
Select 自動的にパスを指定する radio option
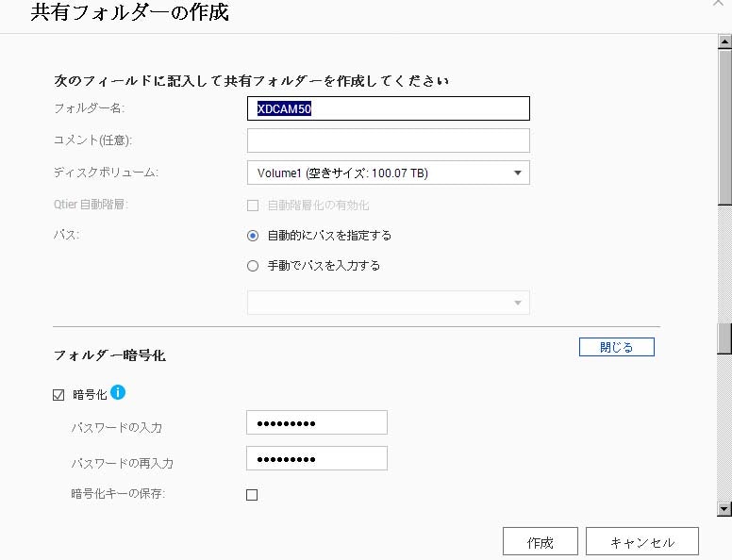click(253, 236)
